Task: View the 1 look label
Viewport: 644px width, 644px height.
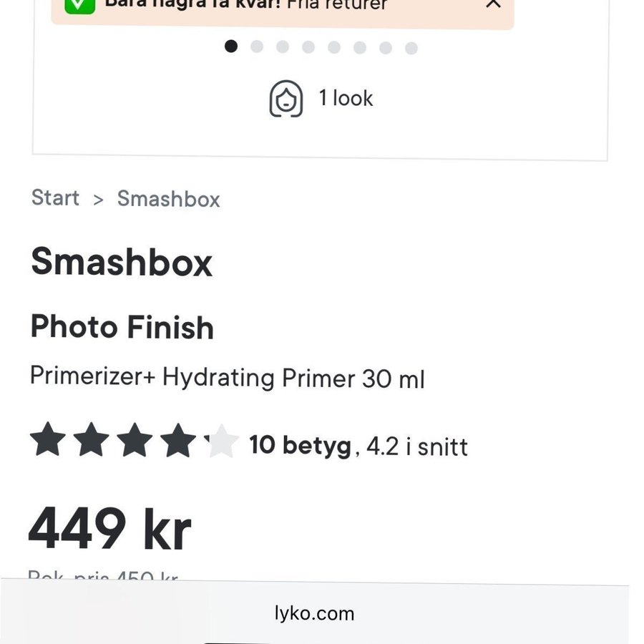Action: [x=346, y=98]
